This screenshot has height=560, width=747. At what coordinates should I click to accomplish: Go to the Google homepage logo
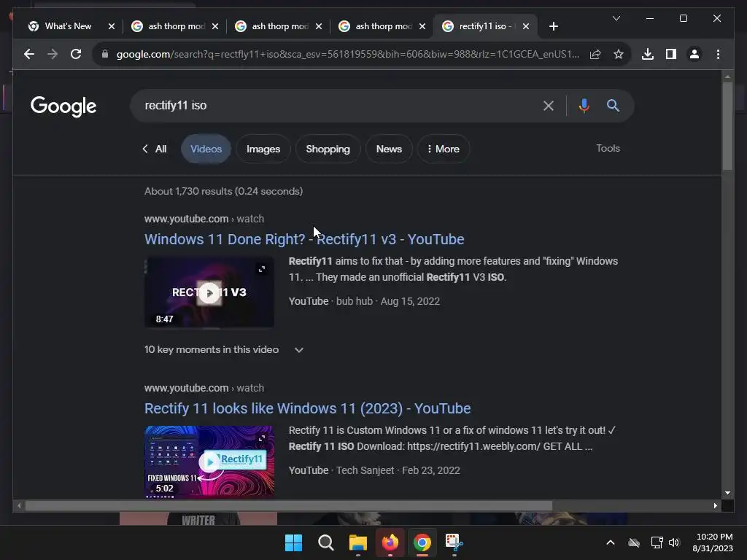click(x=63, y=106)
